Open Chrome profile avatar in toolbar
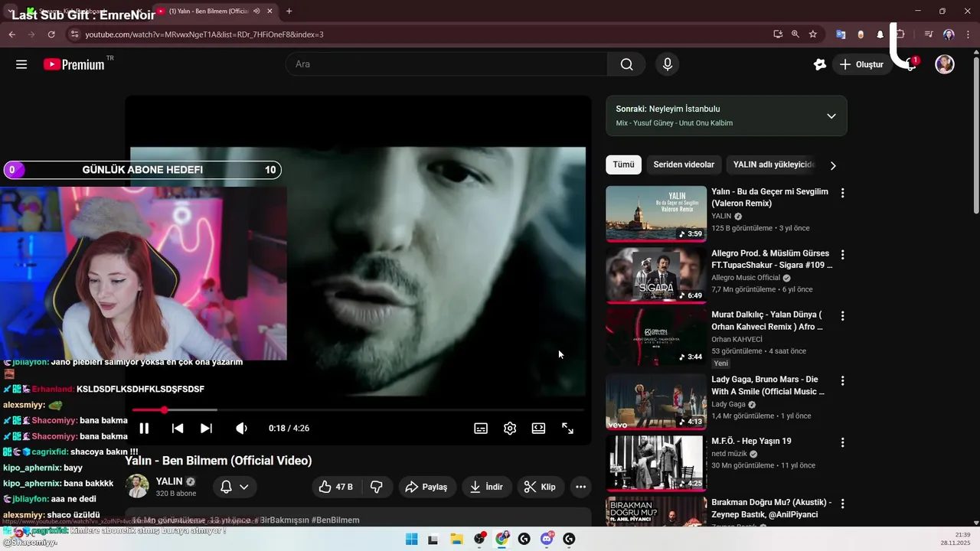The image size is (980, 551). (949, 34)
